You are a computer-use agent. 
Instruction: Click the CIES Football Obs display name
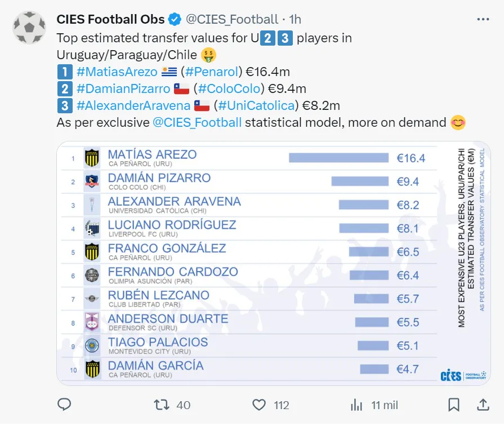pos(110,20)
